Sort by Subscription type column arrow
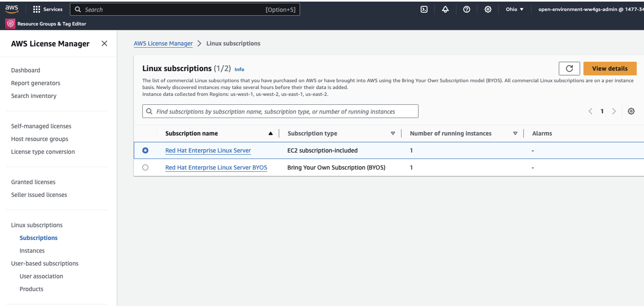Image resolution: width=644 pixels, height=306 pixels. (x=393, y=133)
